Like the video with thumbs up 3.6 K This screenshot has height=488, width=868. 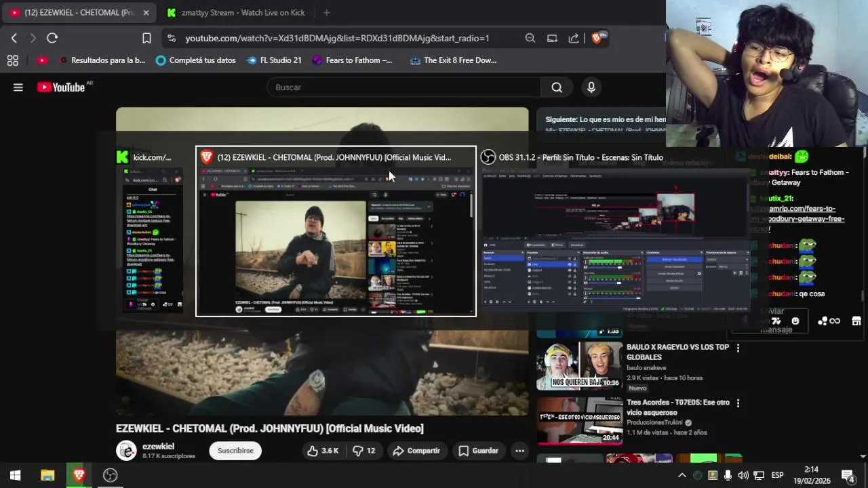(322, 451)
